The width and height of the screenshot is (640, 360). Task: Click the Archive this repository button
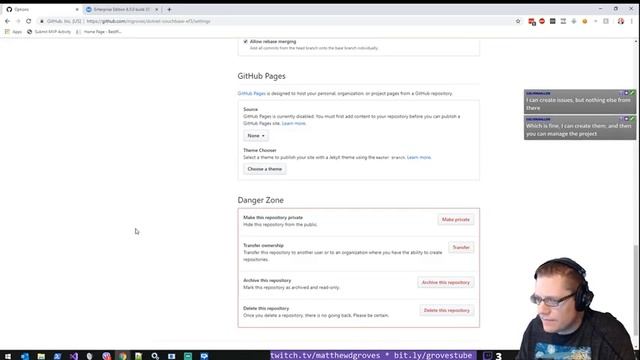pyautogui.click(x=445, y=282)
